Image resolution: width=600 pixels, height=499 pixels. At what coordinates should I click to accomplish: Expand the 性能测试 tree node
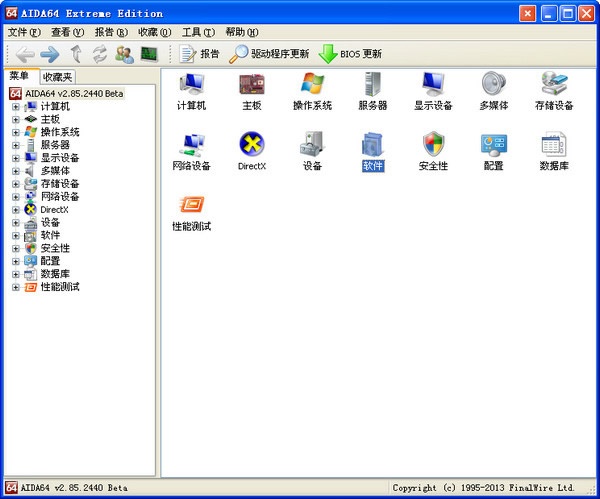click(16, 287)
